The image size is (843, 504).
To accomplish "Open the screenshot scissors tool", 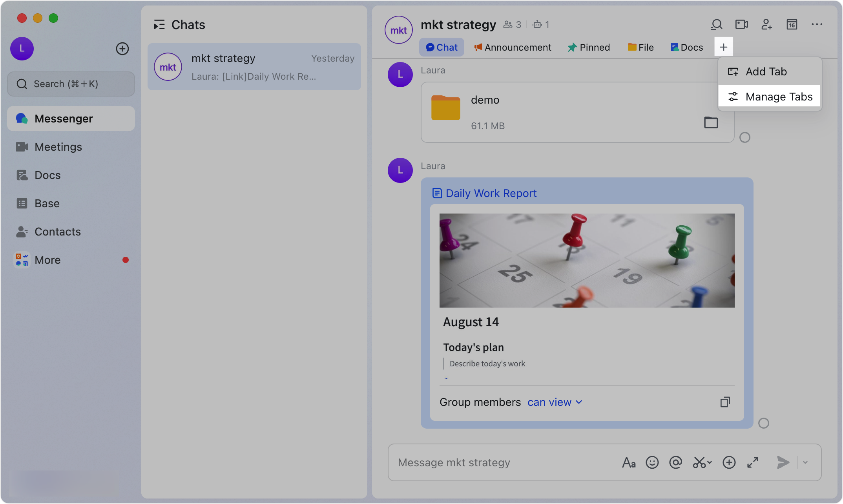I will point(700,462).
